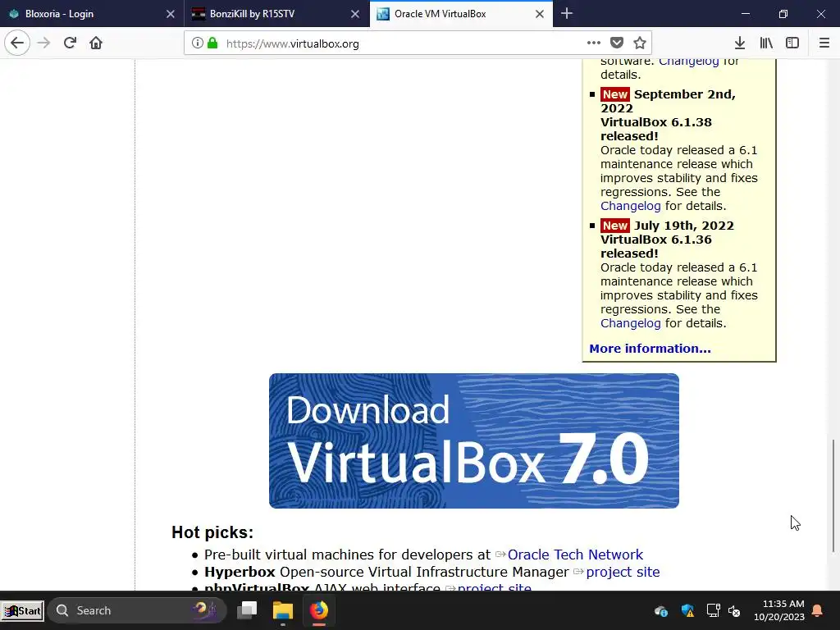Open the page actions three-dot menu

[x=594, y=43]
